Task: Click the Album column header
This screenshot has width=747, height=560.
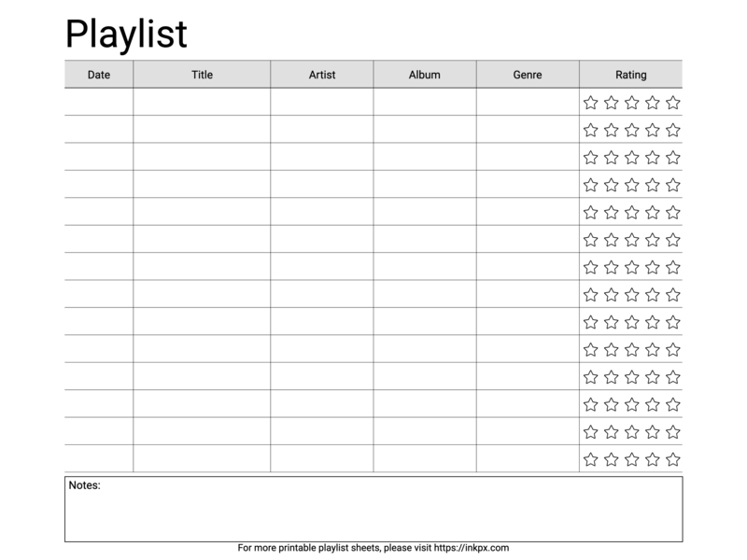Action: click(x=425, y=75)
